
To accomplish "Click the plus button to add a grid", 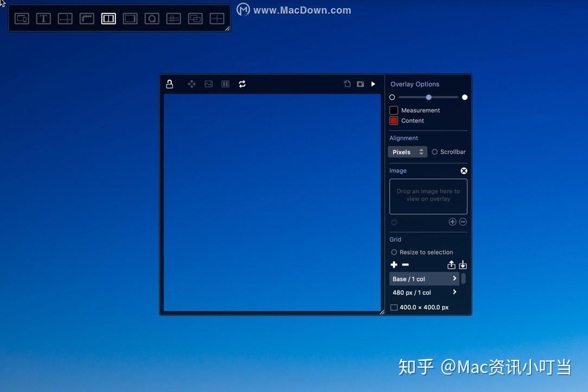I will tap(394, 264).
